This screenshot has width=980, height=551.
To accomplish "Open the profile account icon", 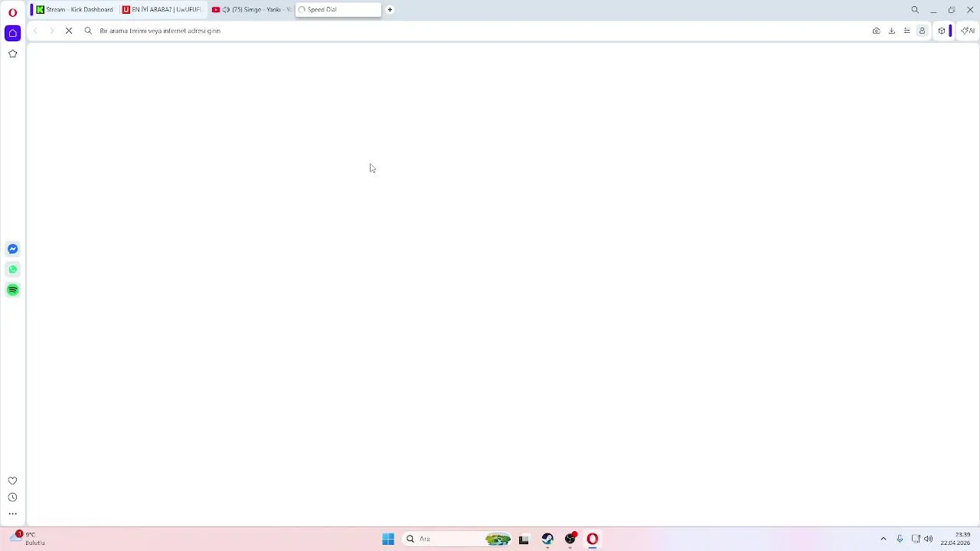I will point(922,31).
